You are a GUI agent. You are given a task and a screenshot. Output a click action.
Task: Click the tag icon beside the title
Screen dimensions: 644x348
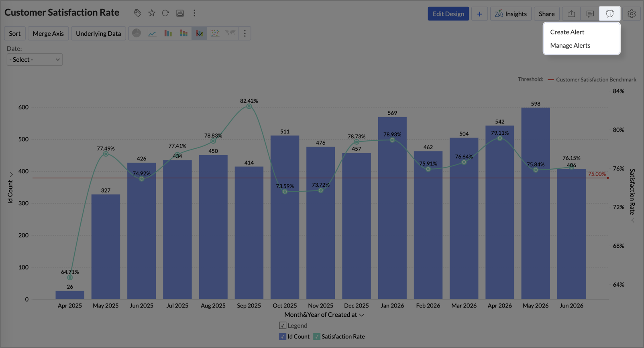click(137, 13)
